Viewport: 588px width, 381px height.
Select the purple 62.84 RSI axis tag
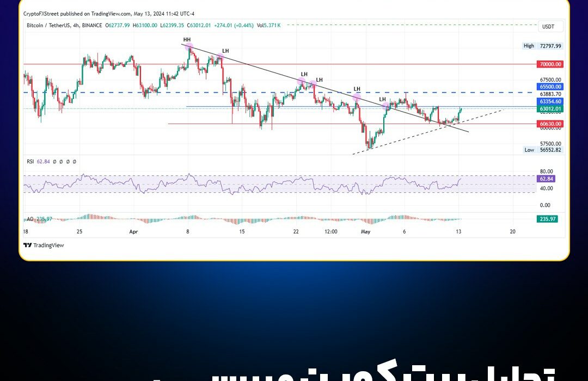tap(547, 179)
